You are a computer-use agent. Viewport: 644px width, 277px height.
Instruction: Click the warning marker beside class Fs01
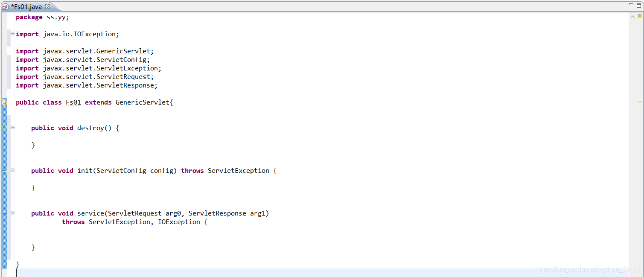tap(5, 102)
